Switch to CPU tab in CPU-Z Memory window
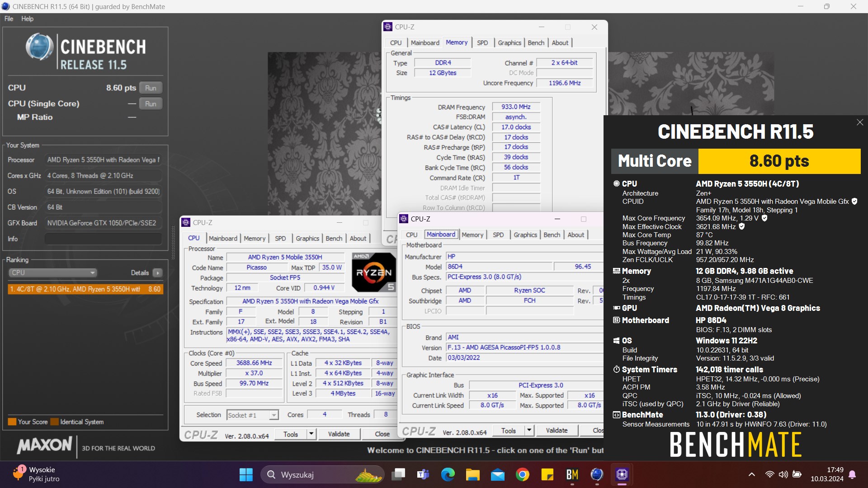The height and width of the screenshot is (488, 868). (396, 42)
